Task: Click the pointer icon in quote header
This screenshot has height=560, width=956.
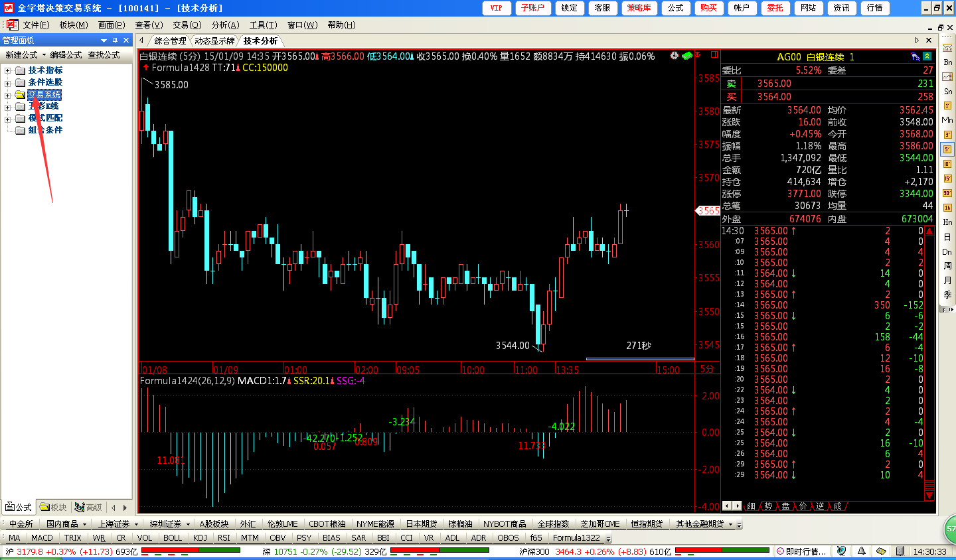Action: [916, 56]
